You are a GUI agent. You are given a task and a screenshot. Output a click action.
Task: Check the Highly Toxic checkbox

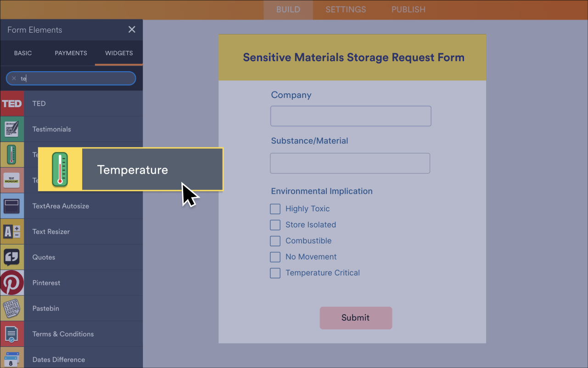[x=275, y=209]
